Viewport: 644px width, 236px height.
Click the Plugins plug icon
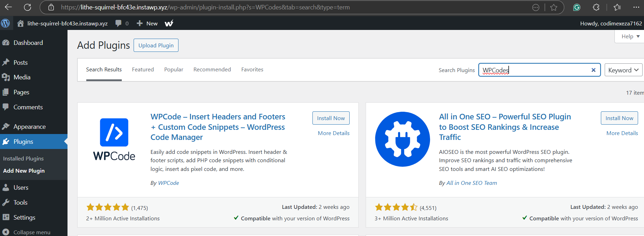[x=6, y=141]
